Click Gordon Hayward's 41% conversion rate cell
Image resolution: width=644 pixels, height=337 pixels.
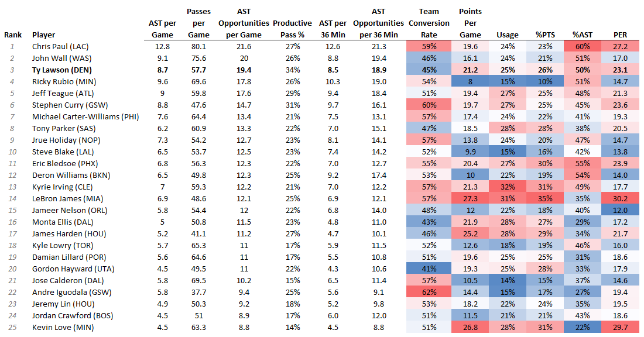click(x=429, y=269)
